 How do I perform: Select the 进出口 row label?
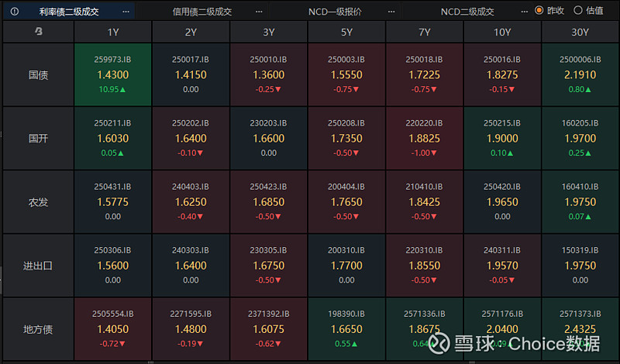coord(38,266)
